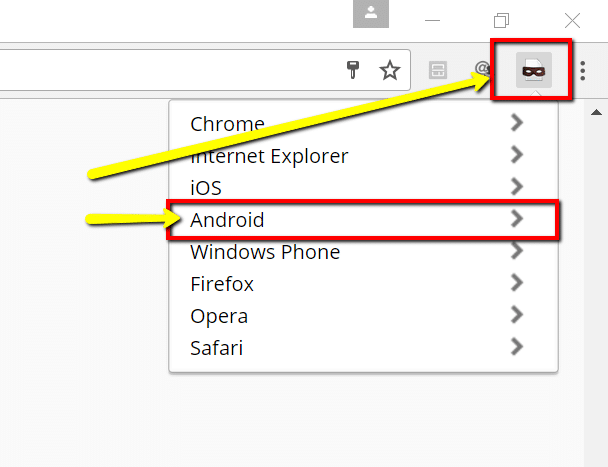Close the browser window

(x=572, y=21)
